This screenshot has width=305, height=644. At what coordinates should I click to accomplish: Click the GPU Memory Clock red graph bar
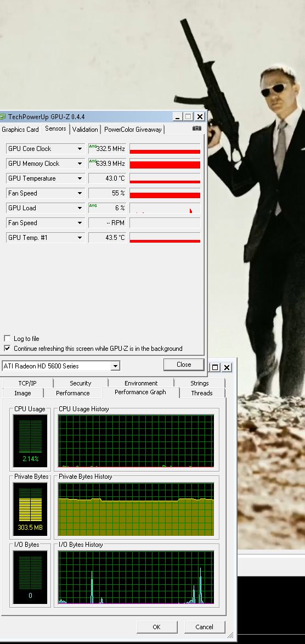click(x=165, y=164)
